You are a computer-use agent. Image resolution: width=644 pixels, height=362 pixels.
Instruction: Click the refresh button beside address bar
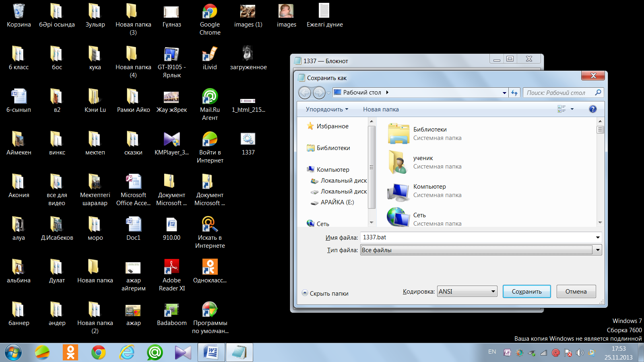click(514, 93)
